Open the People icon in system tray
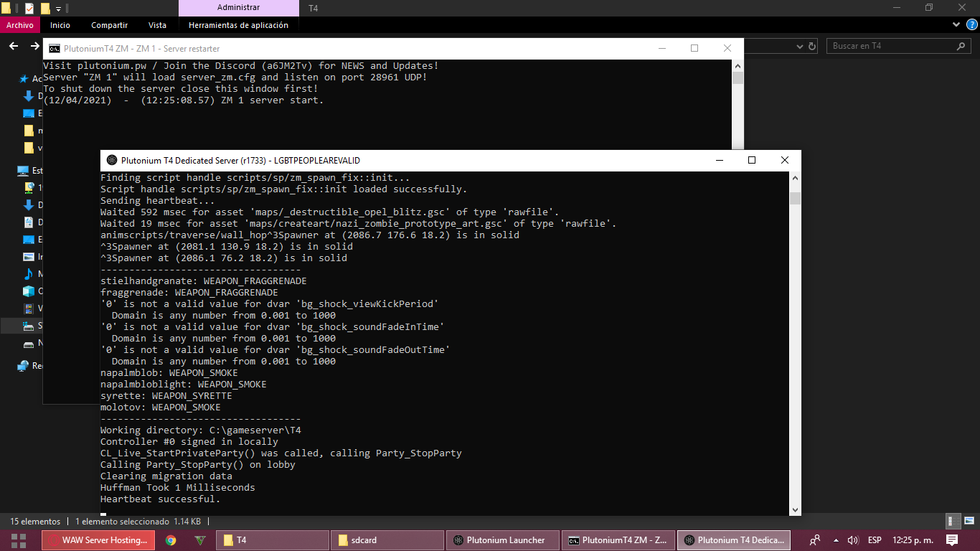Screen dimensions: 980x551 pyautogui.click(x=815, y=540)
